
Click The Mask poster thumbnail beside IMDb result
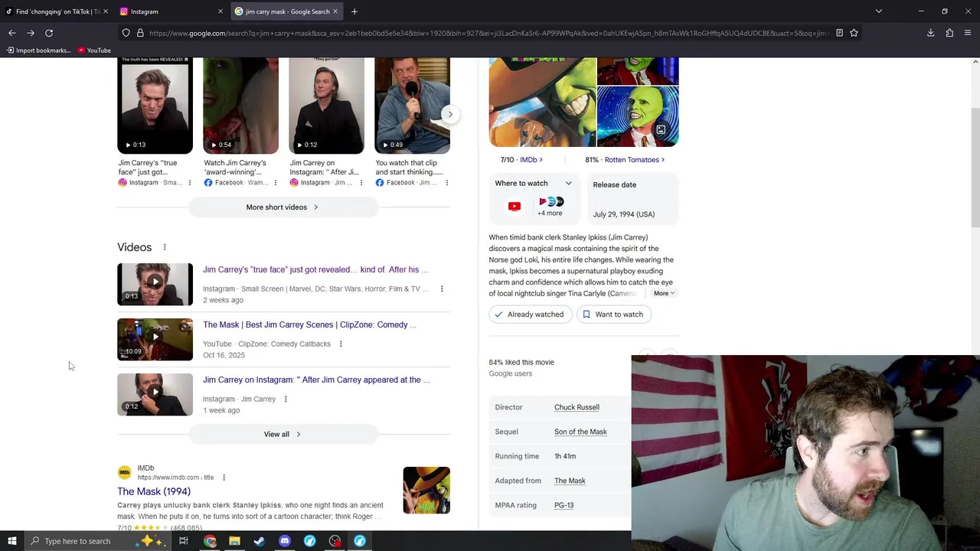coord(426,490)
